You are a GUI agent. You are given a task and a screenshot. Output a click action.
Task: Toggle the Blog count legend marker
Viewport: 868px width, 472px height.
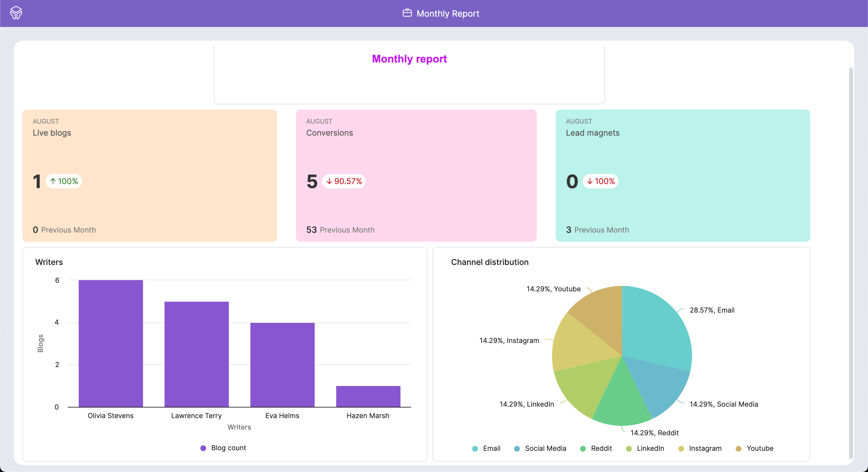[x=203, y=448]
